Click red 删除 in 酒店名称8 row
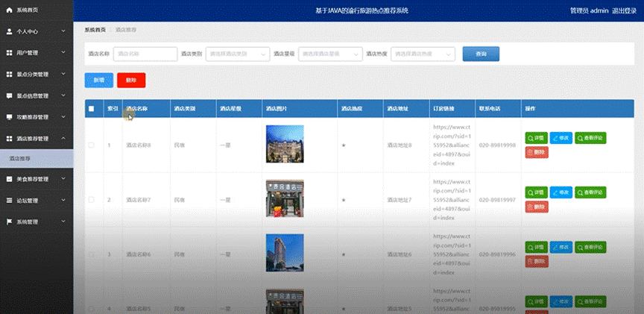Viewport: 644px width, 314px height. pos(537,152)
